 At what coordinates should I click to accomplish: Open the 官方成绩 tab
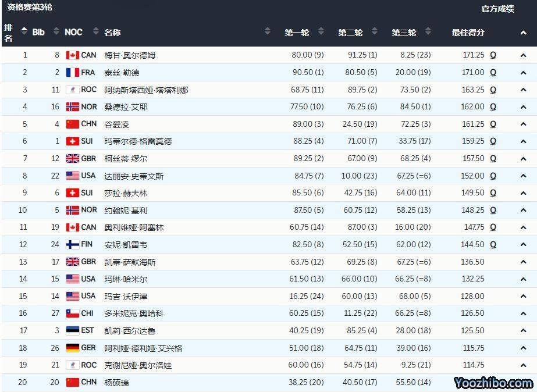tap(497, 9)
